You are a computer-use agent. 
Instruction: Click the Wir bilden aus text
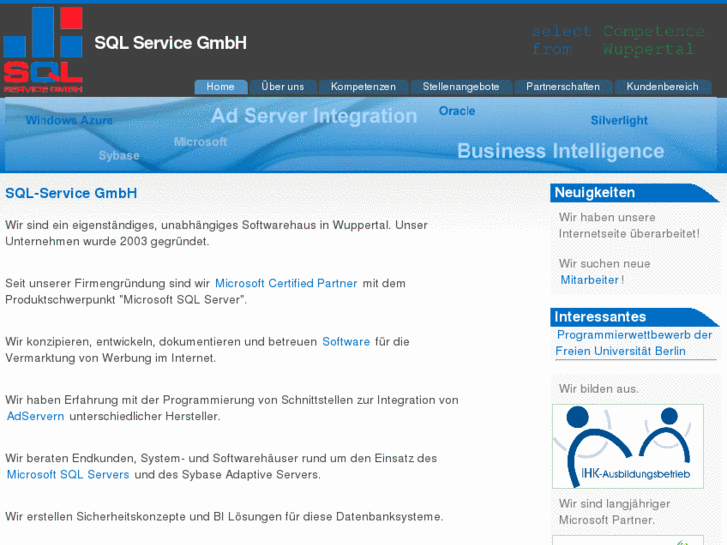pyautogui.click(x=599, y=389)
